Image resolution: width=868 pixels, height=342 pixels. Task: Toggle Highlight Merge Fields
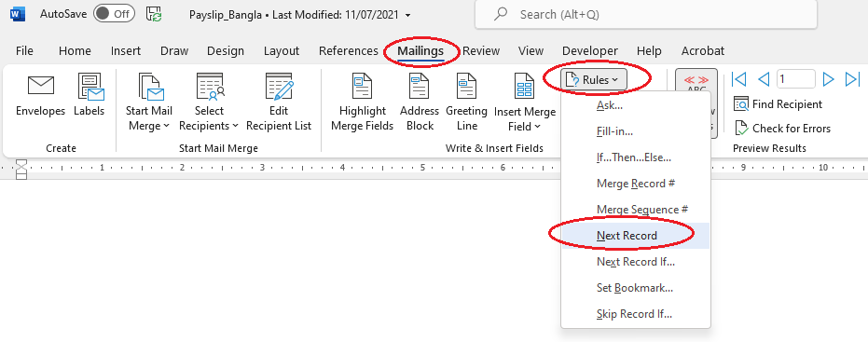(362, 103)
